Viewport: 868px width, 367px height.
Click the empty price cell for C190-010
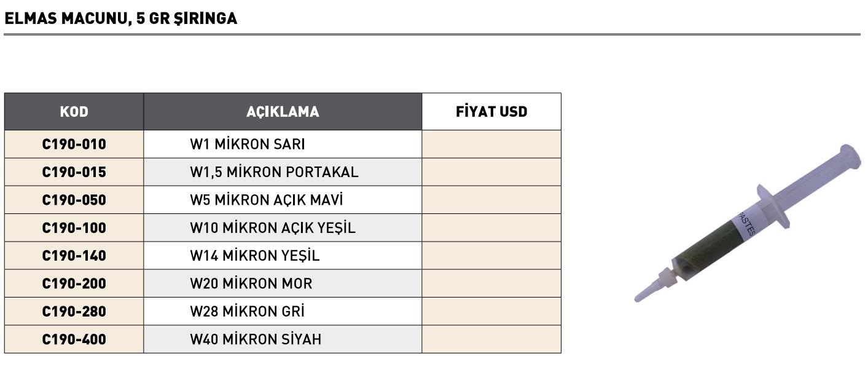click(x=491, y=144)
